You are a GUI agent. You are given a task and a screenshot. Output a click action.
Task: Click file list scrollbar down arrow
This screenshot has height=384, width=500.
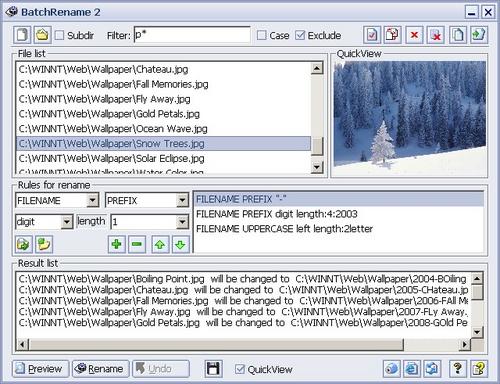coord(317,167)
